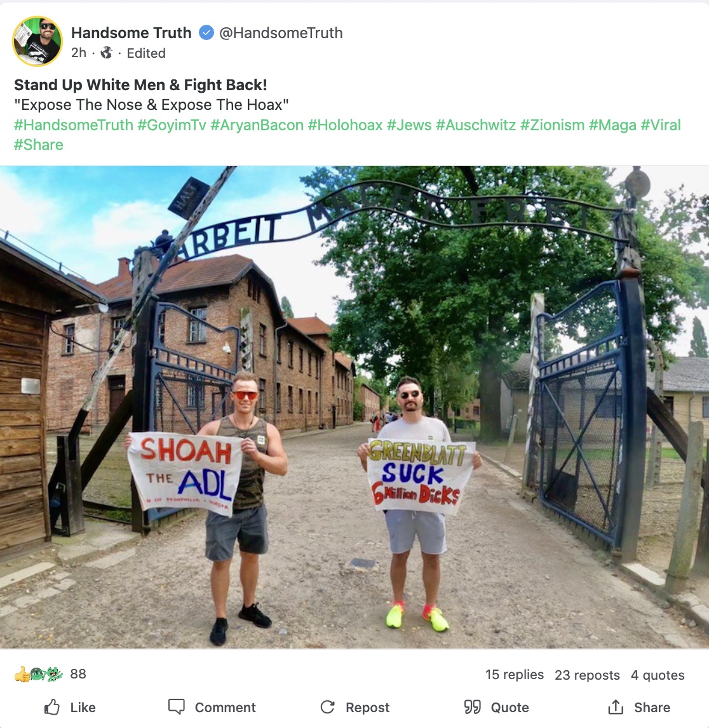Click the globe visibility icon
Viewport: 709px width, 728px height.
pyautogui.click(x=106, y=53)
